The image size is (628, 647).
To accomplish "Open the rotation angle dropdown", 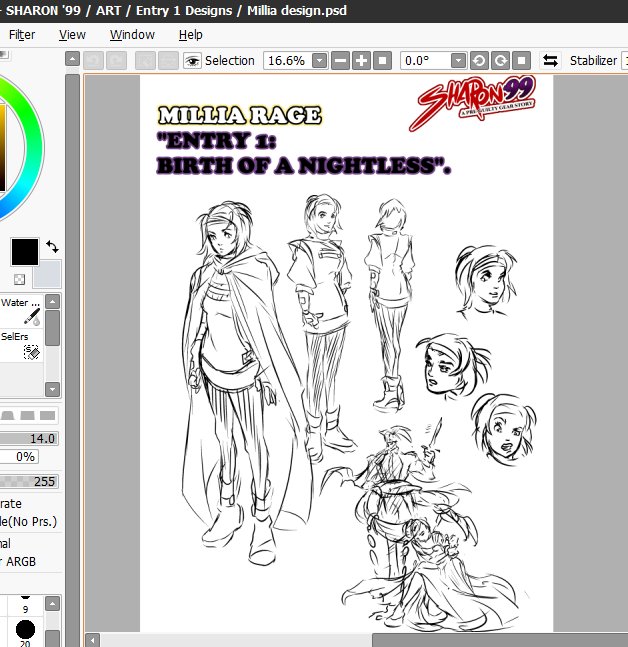I will (458, 61).
